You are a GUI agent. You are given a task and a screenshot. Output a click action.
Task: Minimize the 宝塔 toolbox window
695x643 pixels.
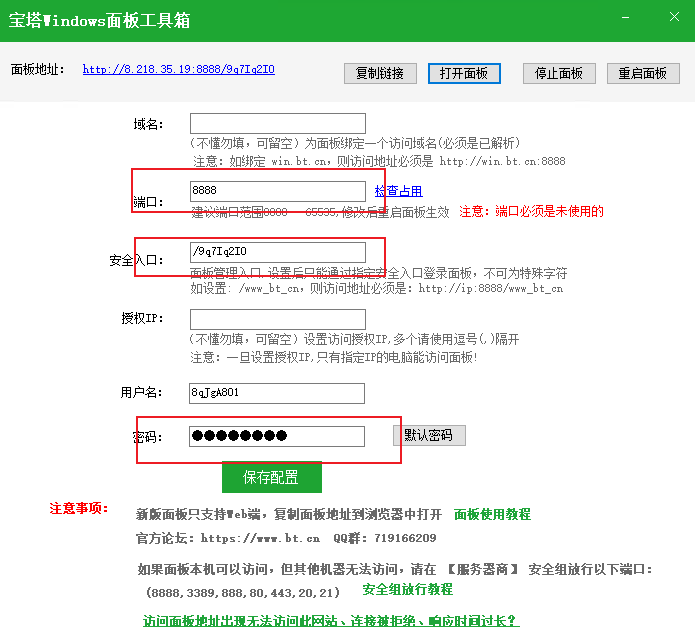[625, 17]
